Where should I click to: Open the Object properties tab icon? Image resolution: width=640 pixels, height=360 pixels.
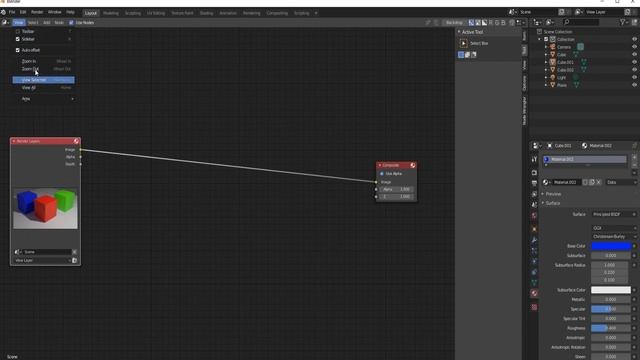(x=534, y=229)
